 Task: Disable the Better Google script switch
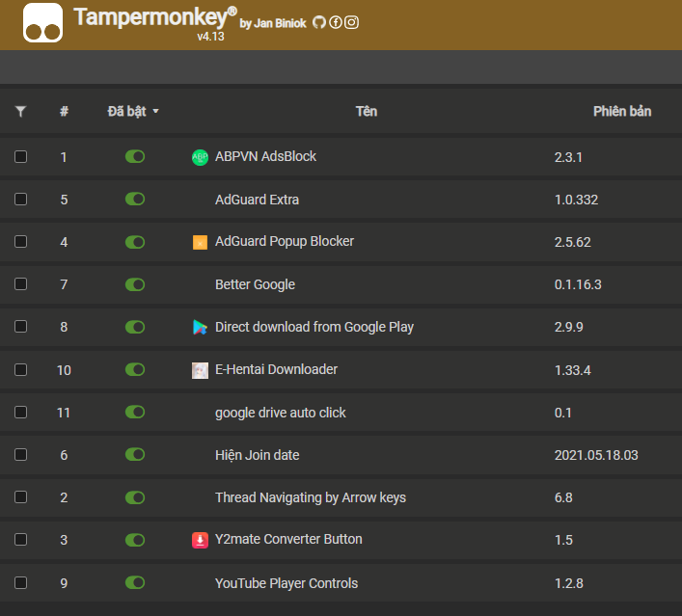[135, 284]
